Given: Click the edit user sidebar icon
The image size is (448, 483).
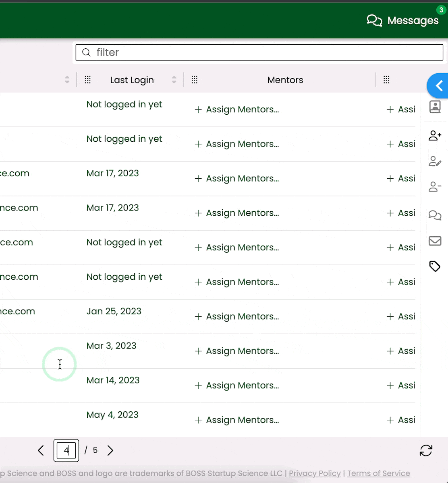Looking at the screenshot, I should (435, 161).
